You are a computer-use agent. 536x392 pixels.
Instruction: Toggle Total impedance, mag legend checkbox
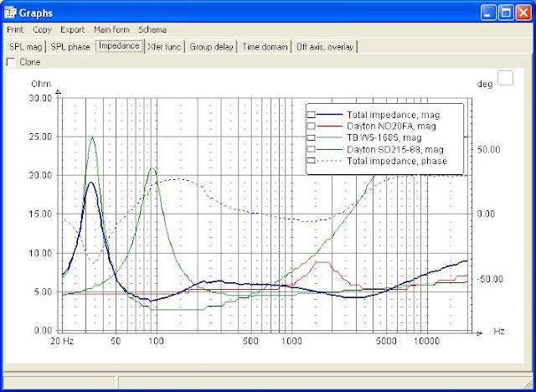(312, 114)
